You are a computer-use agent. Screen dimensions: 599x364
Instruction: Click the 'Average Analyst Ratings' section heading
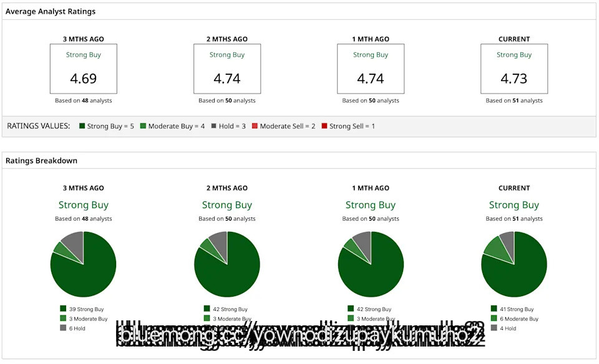coord(51,11)
